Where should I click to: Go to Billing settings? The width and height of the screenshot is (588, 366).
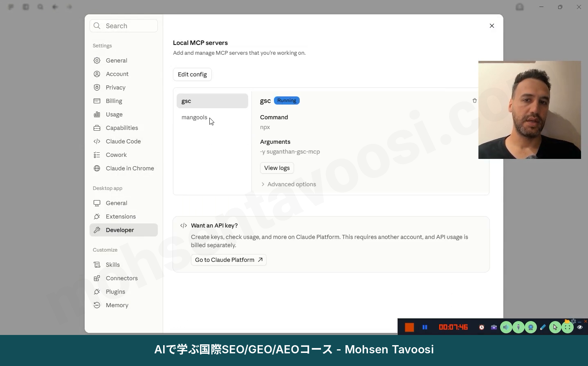123,101
